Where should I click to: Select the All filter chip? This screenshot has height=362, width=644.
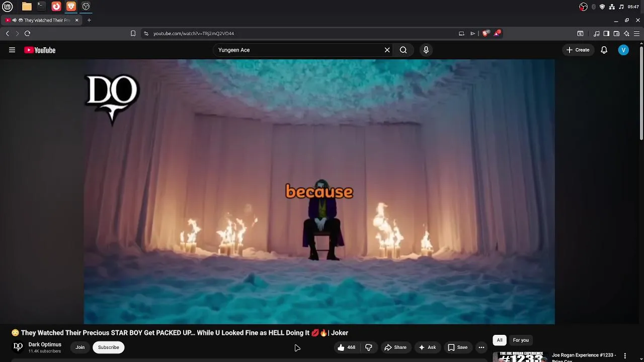point(500,340)
